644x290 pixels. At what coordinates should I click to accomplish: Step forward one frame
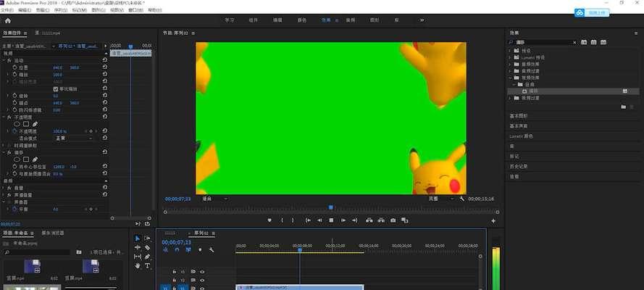tap(343, 220)
